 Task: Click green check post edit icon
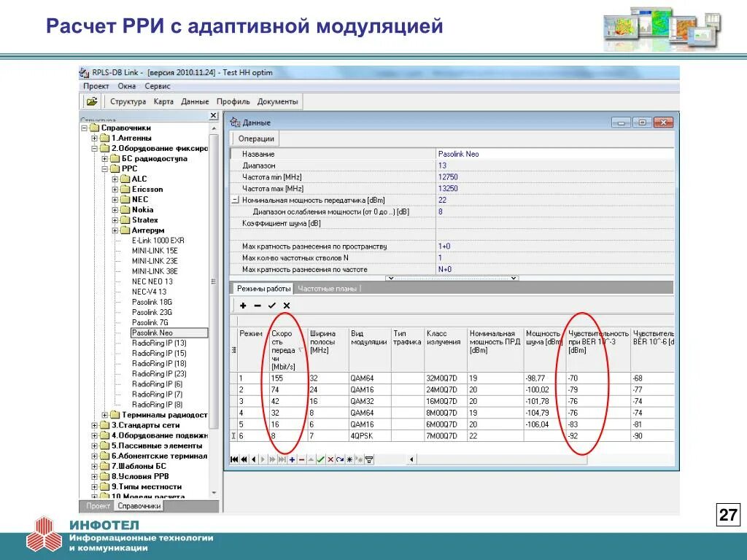[x=321, y=459]
